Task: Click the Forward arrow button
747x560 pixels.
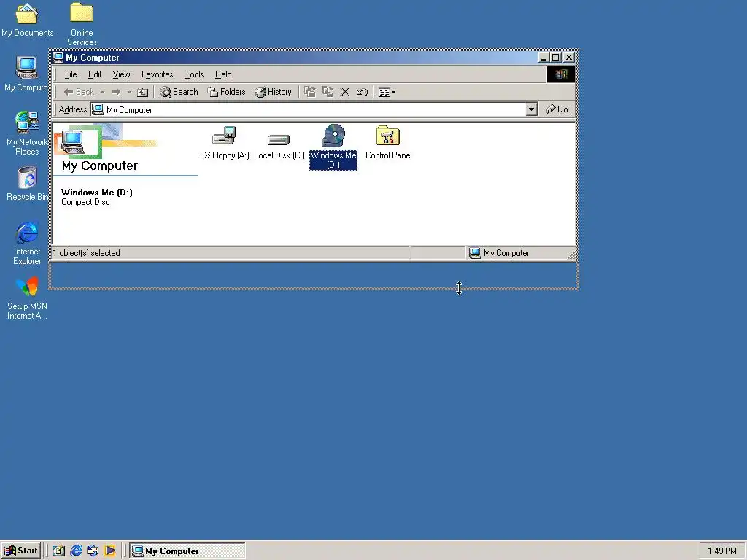Action: click(116, 92)
